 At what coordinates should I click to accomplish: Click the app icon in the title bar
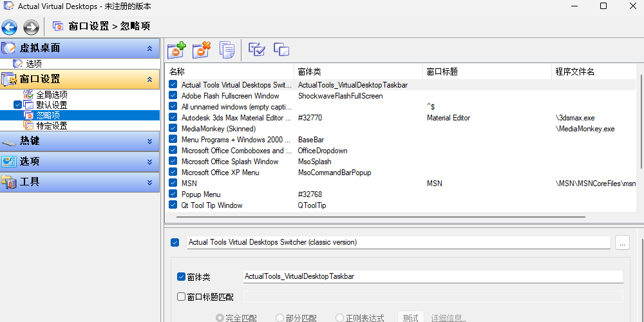(8, 6)
